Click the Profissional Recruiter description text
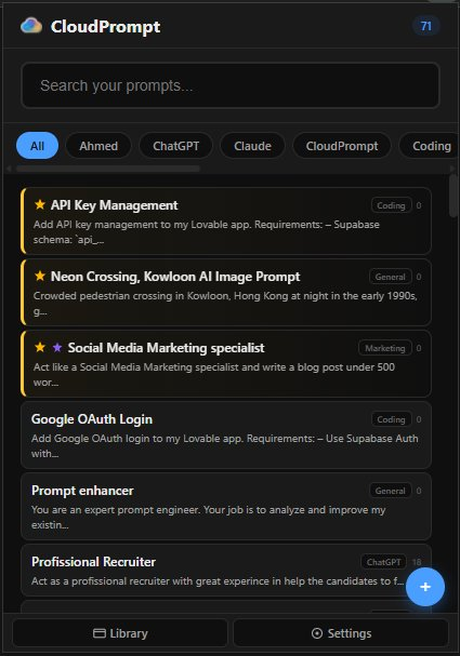 coord(217,581)
